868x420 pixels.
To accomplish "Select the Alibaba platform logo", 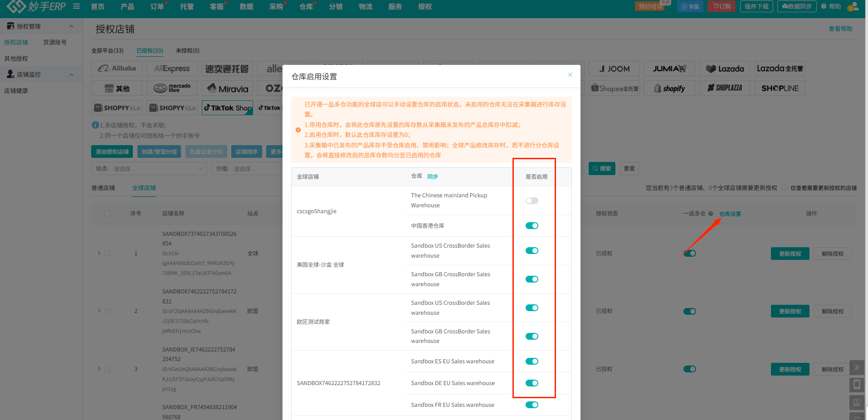I will tap(117, 68).
